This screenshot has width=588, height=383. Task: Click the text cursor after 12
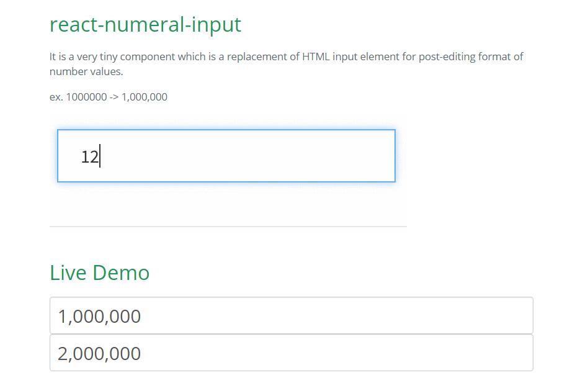click(100, 156)
